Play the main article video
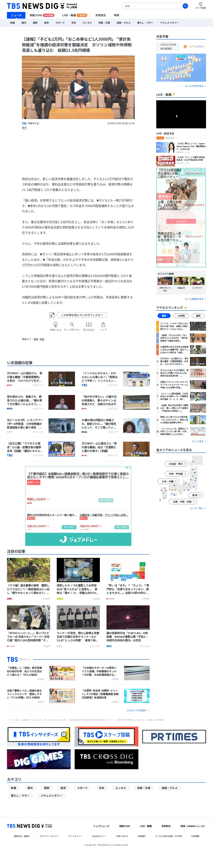Image resolution: width=213 pixels, height=868 pixels. click(x=78, y=88)
